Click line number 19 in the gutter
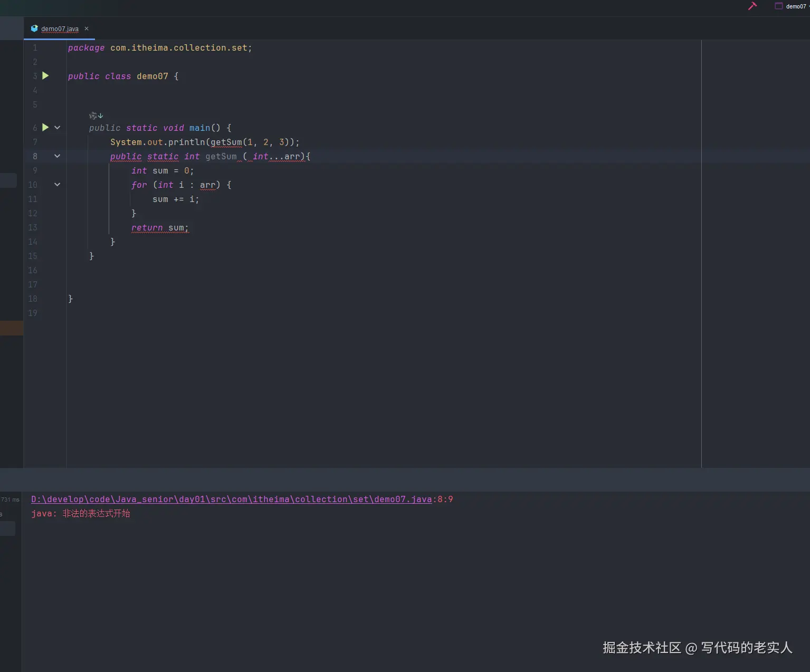Viewport: 810px width, 672px height. (x=33, y=313)
